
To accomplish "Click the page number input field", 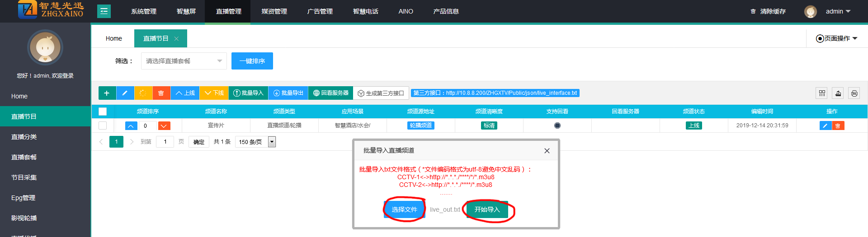I will coord(165,142).
